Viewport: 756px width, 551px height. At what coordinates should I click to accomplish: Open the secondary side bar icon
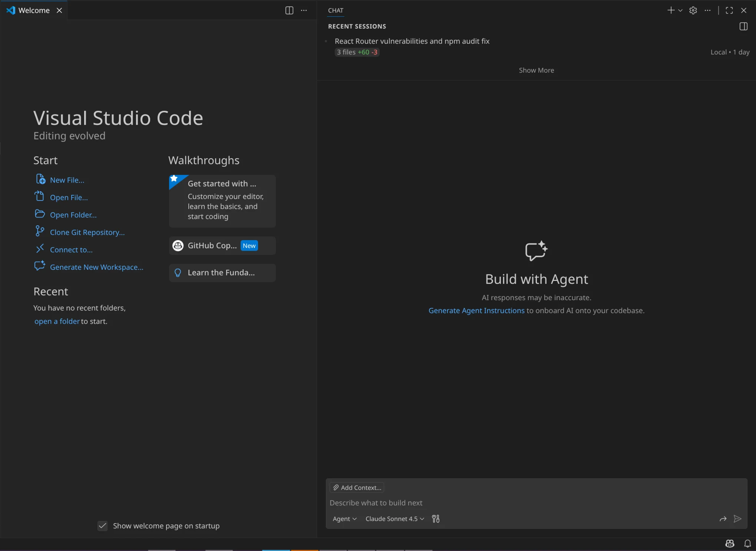click(743, 26)
